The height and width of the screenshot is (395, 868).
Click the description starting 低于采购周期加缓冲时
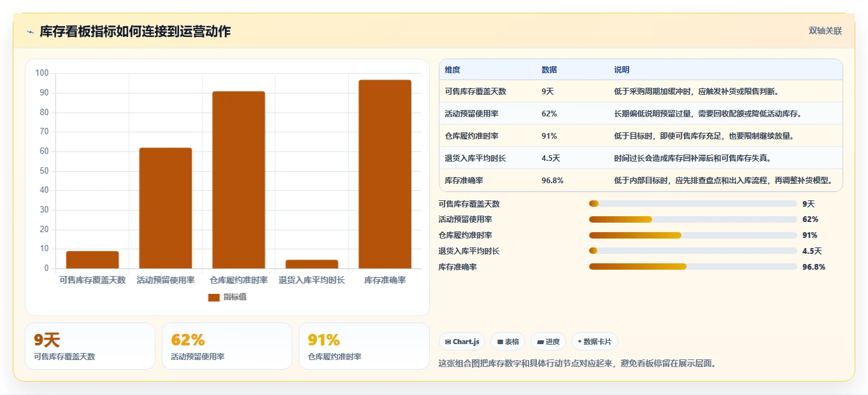697,92
